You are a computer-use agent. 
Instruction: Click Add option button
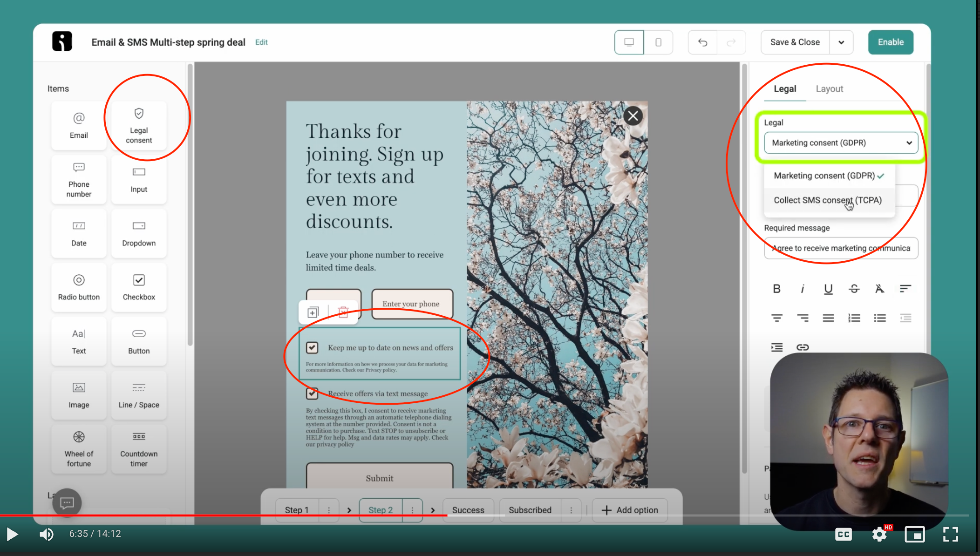tap(630, 510)
